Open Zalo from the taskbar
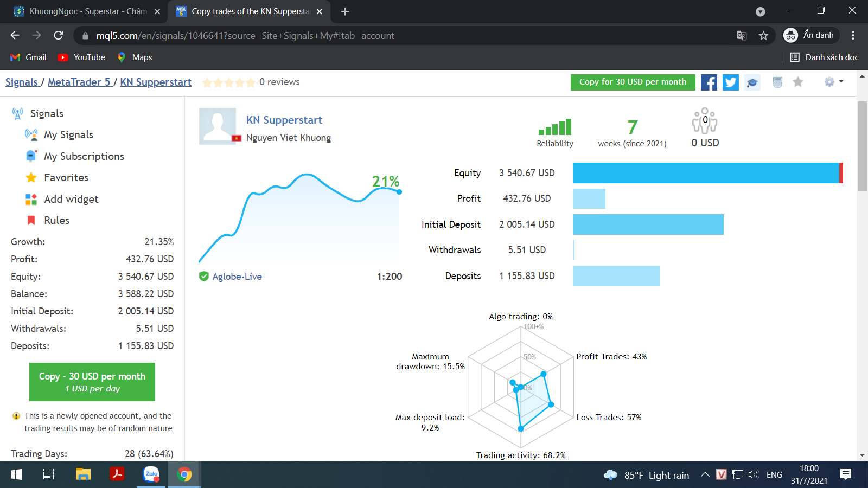 (151, 475)
